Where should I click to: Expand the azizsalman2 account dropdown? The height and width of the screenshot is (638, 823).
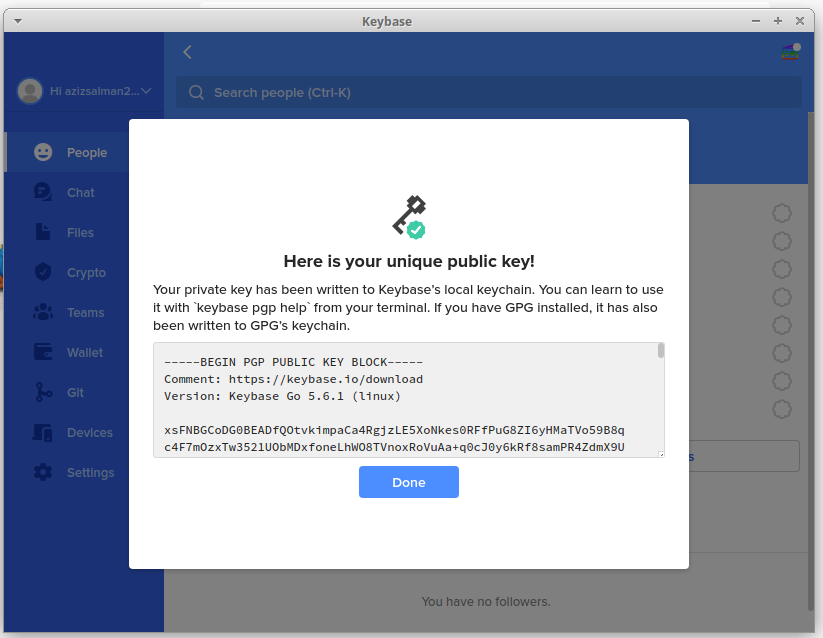click(146, 91)
